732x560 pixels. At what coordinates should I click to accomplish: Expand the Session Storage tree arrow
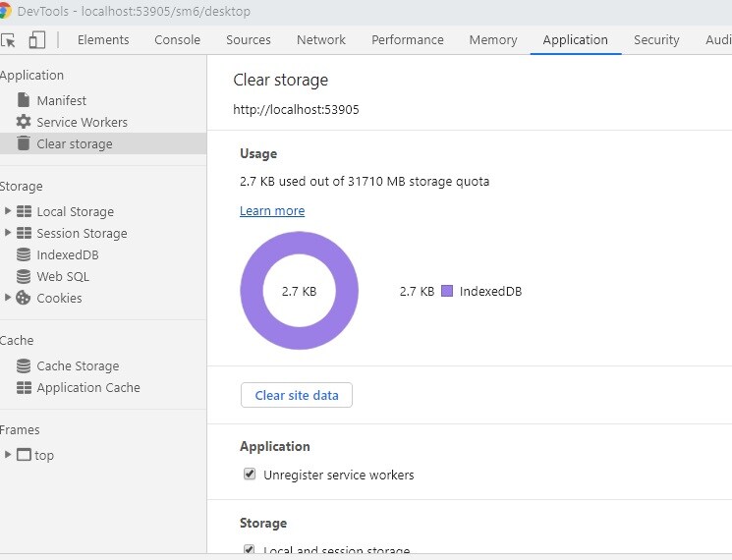[x=8, y=233]
